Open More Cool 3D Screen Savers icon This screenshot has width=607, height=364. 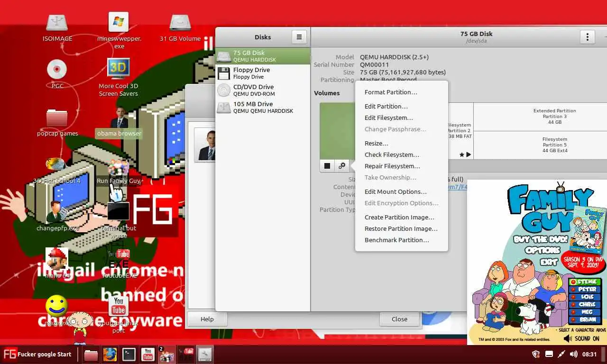click(119, 77)
